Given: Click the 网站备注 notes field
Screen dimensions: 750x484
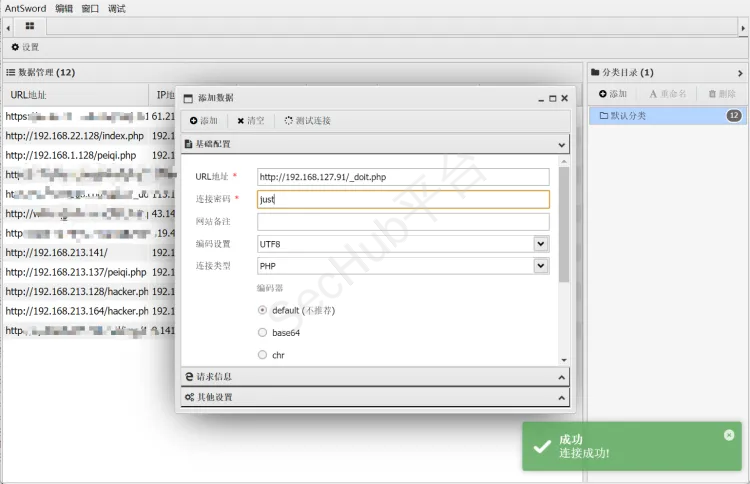Looking at the screenshot, I should click(x=403, y=221).
